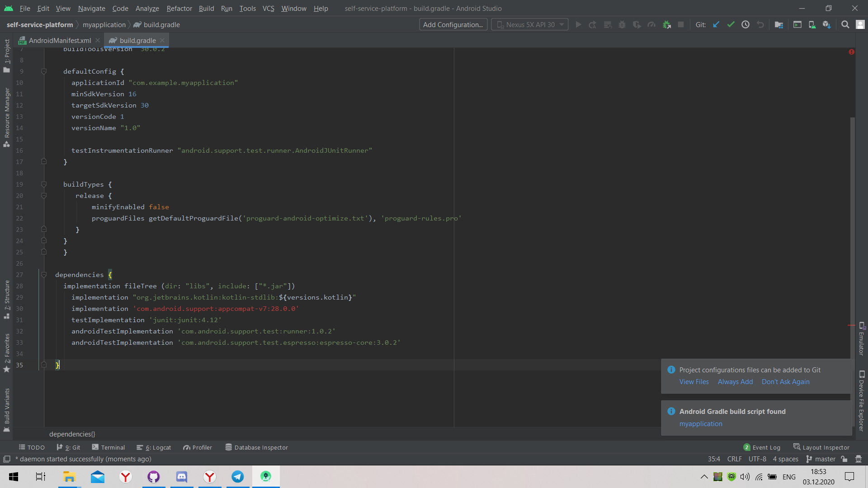Click Run with Coverage icon
The image size is (868, 488).
[637, 25]
